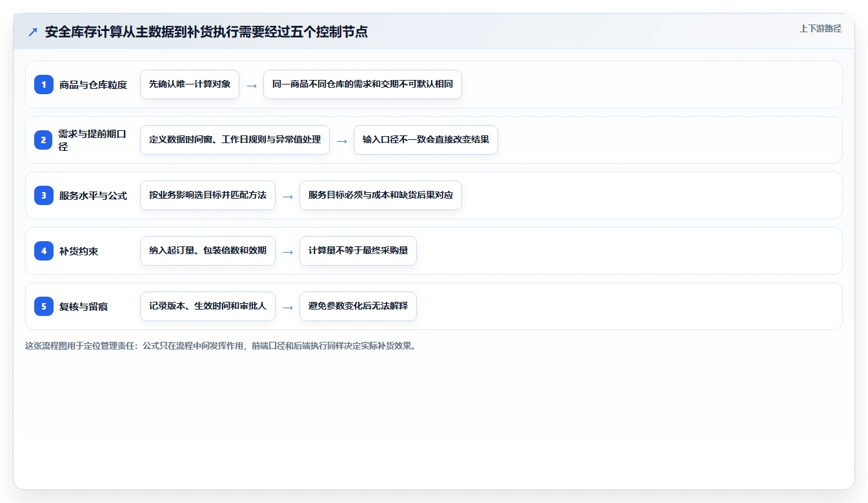Click the 服务目标必须与成本和缺货后果对应 box
This screenshot has width=868, height=503.
tap(381, 195)
